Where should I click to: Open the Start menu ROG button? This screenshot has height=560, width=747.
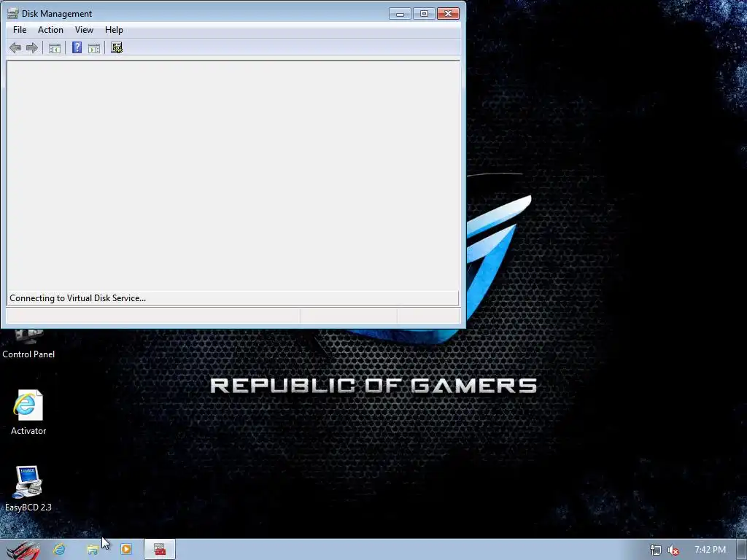(23, 550)
